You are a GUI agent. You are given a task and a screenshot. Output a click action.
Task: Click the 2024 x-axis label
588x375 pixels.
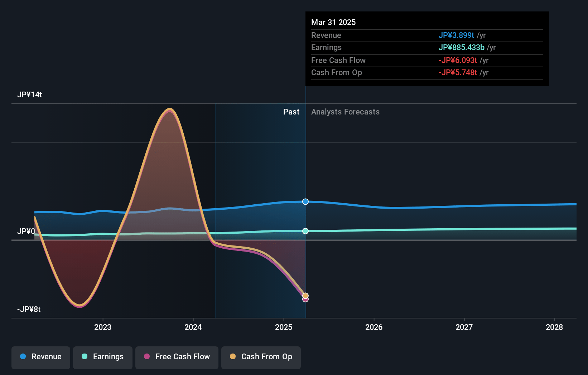(193, 327)
